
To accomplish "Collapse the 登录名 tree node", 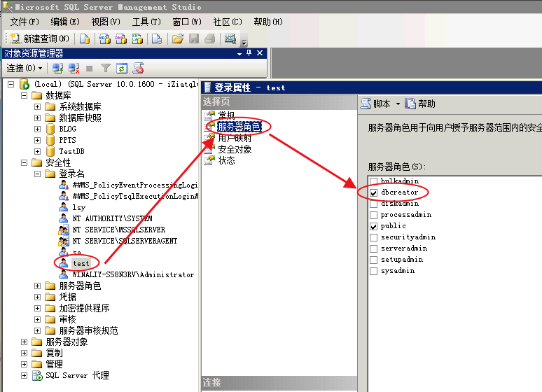I will pos(38,174).
